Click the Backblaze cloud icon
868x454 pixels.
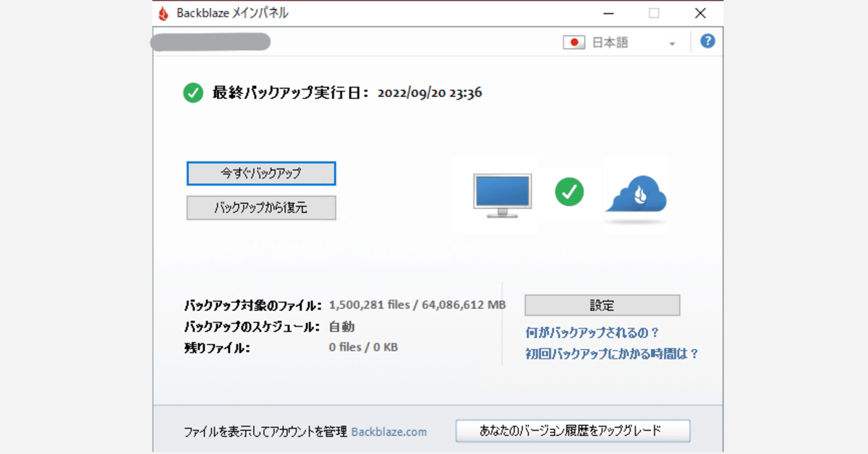[636, 195]
